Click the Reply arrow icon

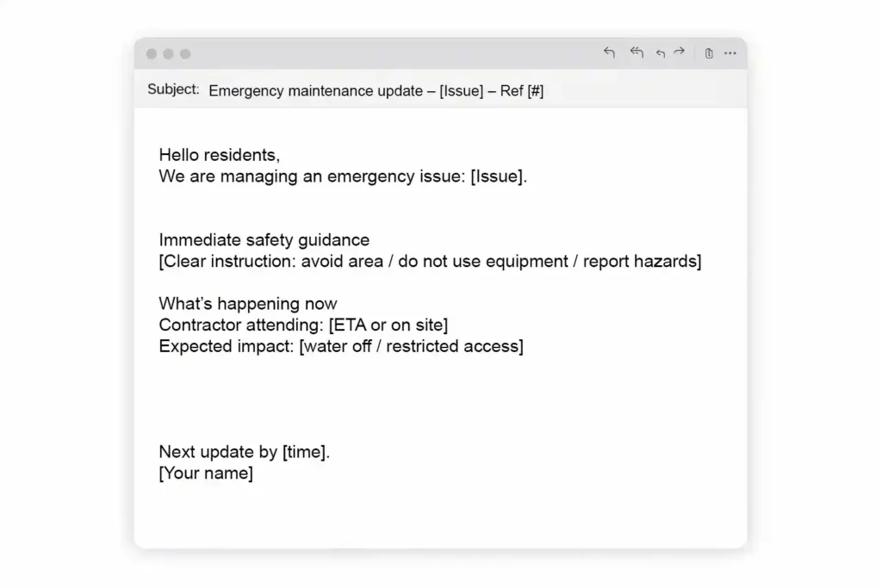(x=610, y=53)
